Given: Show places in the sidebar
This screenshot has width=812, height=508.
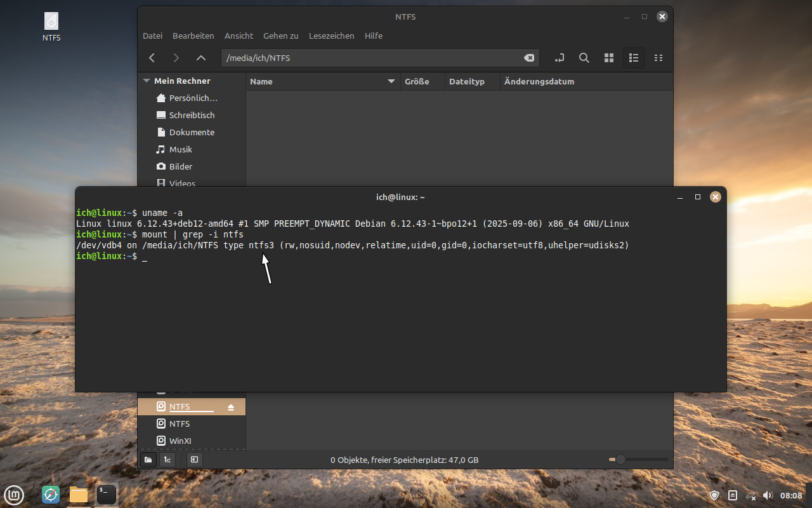Looking at the screenshot, I should tap(148, 460).
